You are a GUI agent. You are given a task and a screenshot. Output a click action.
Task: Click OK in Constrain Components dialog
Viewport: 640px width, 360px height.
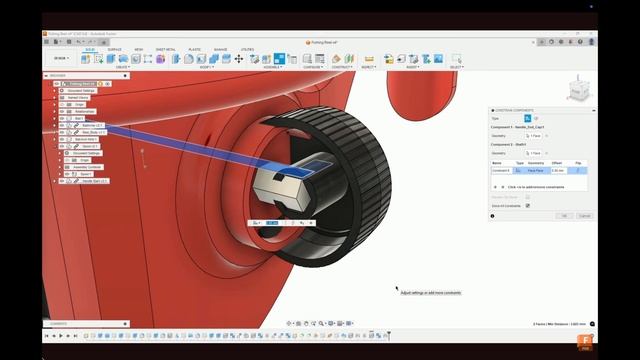tap(564, 216)
